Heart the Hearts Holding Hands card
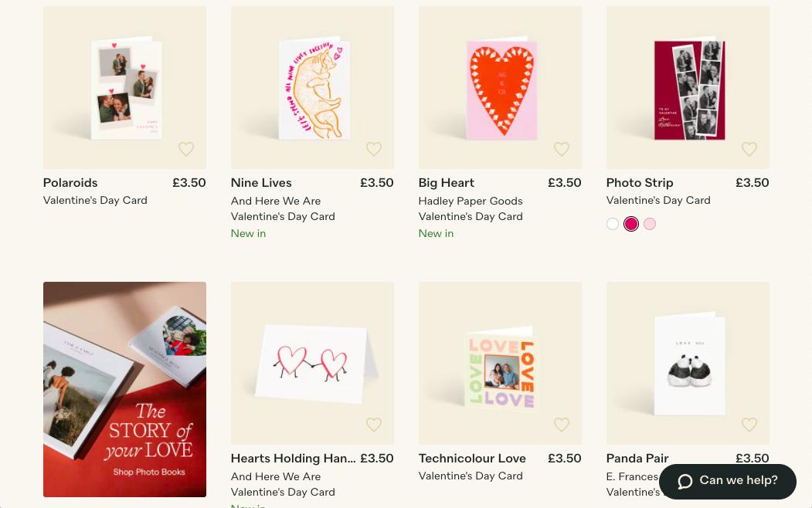Viewport: 812px width, 508px height. (374, 425)
